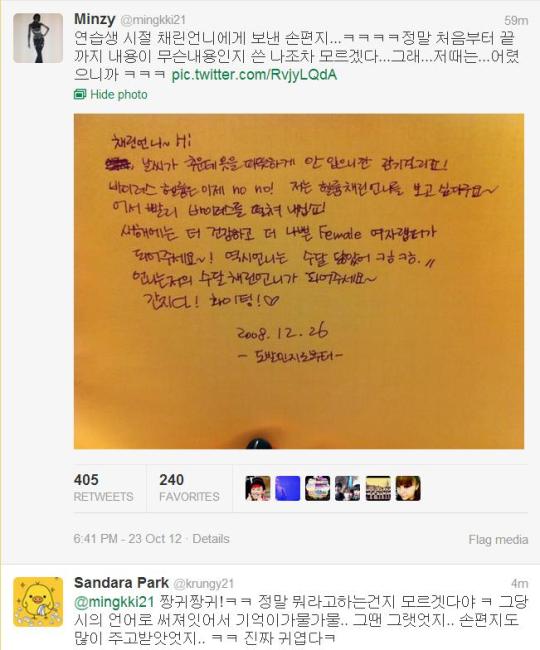Screen dimensions: 540x650
Task: Open Minzy's profile avatar
Action: click(38, 38)
